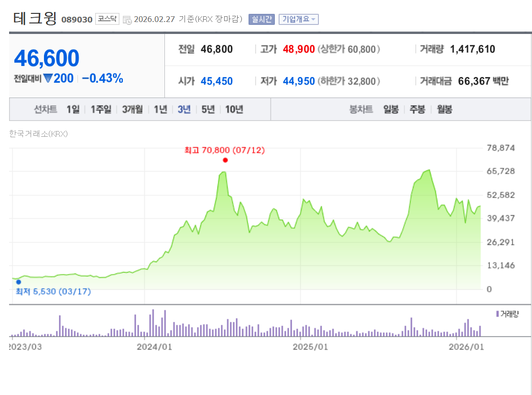Switch to 일봉 daily candle chart
This screenshot has width=532, height=395.
pyautogui.click(x=391, y=109)
